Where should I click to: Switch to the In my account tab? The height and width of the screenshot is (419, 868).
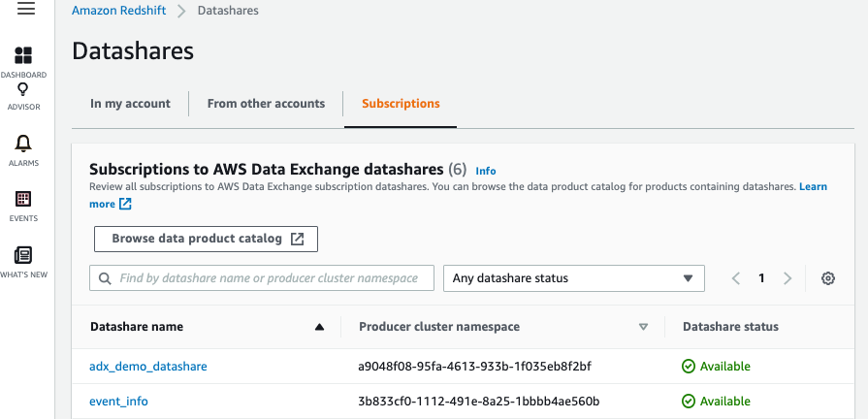pos(130,104)
